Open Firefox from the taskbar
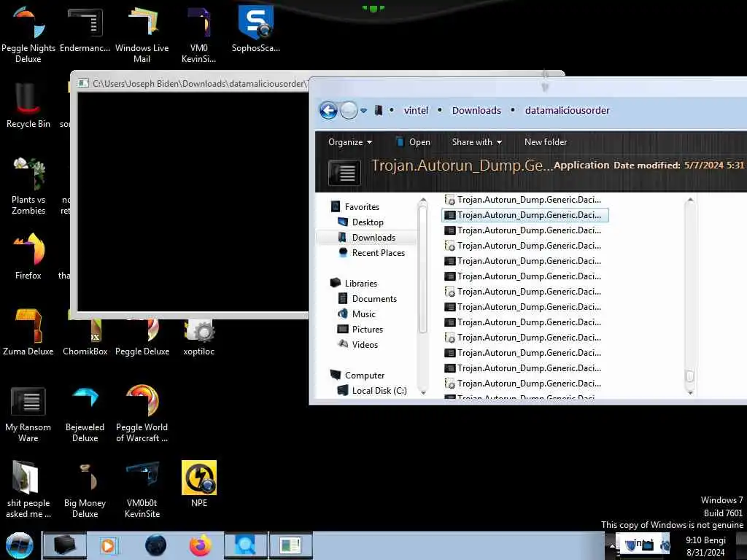This screenshot has height=560, width=747. 200,545
